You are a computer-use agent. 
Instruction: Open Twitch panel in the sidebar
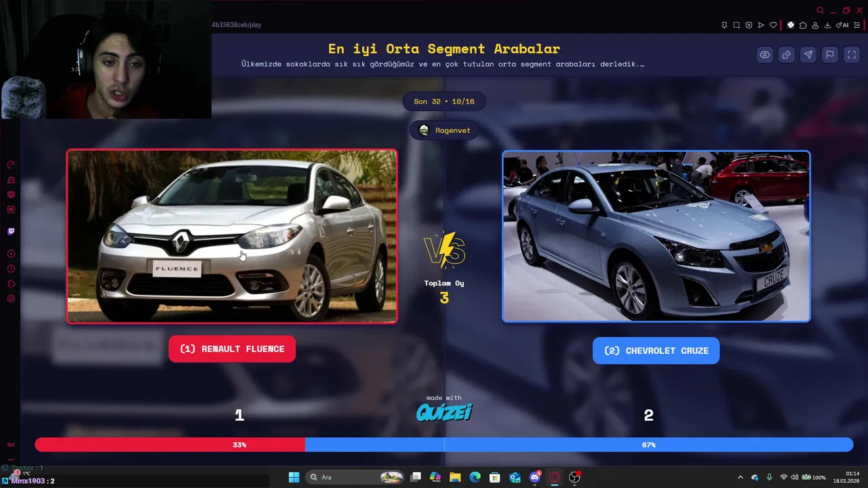(11, 231)
